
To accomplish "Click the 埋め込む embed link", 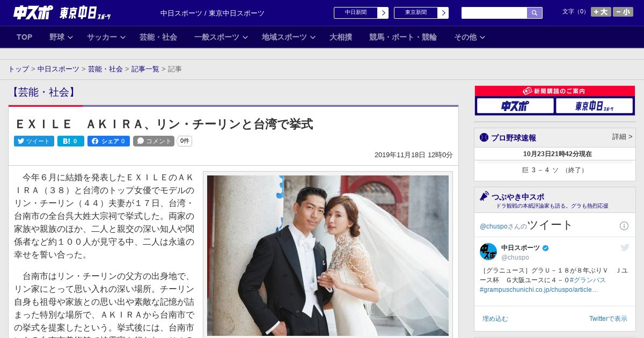I will click(495, 319).
